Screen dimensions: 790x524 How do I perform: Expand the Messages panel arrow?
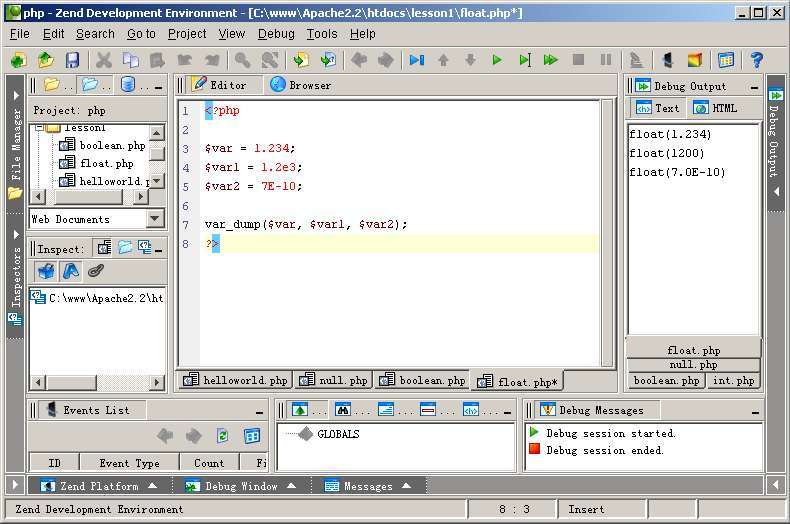click(x=406, y=486)
